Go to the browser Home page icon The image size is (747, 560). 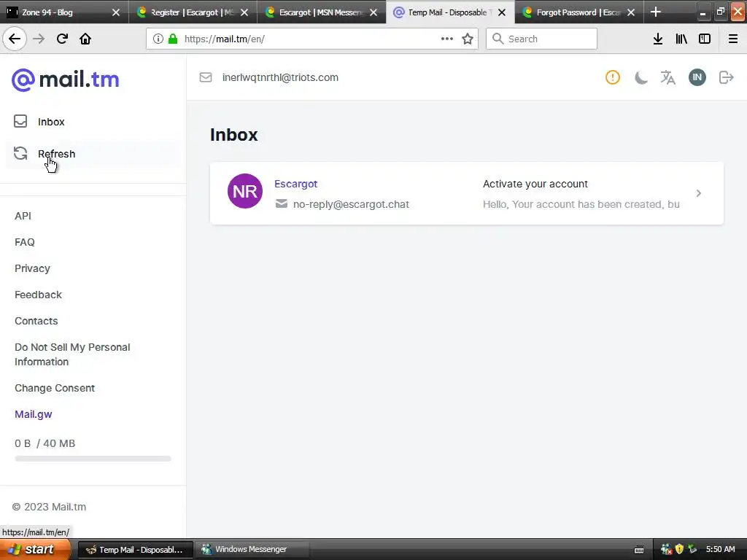[x=85, y=39]
